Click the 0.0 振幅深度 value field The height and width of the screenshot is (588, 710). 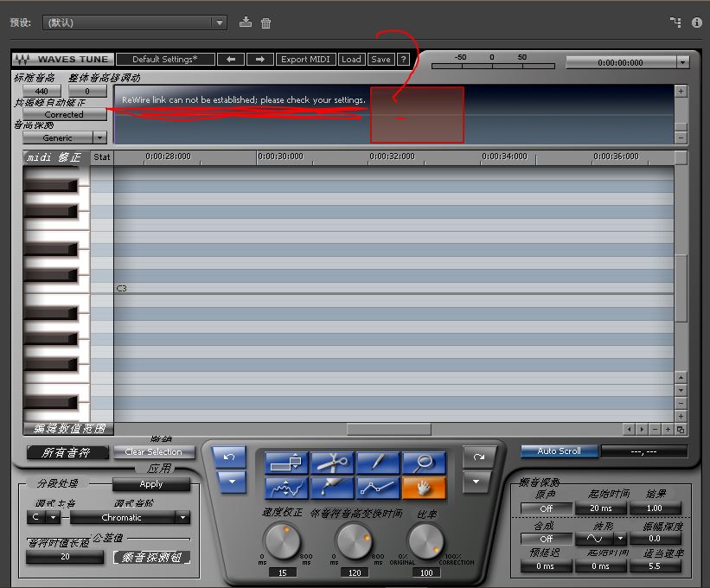point(655,539)
